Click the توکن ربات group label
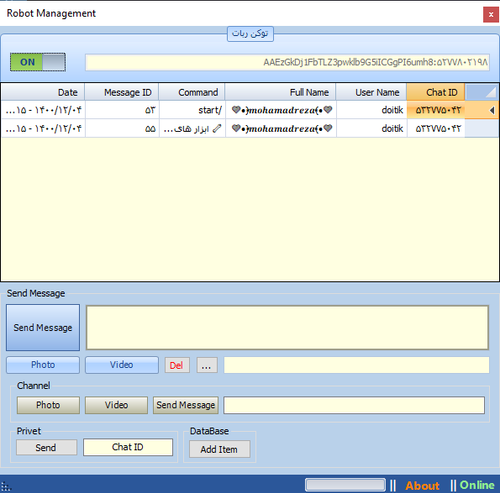The image size is (500, 493). click(x=250, y=34)
